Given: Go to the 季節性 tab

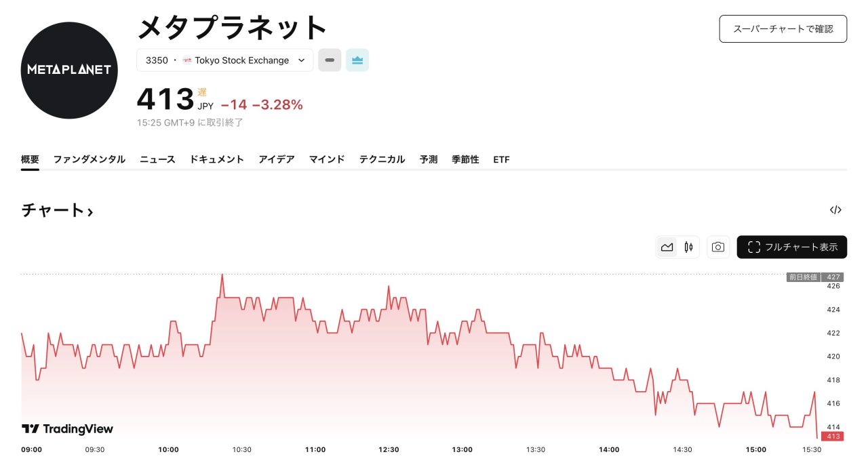Looking at the screenshot, I should coord(465,159).
